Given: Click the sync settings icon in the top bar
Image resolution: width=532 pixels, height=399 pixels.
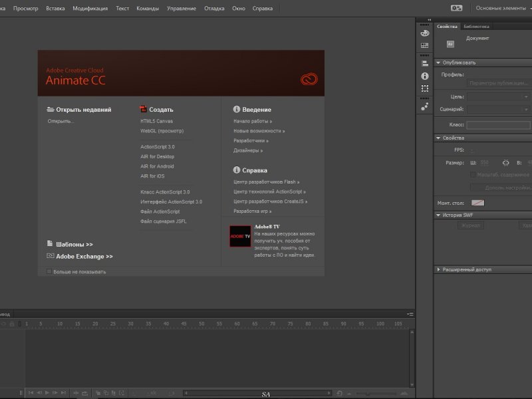Looking at the screenshot, I should (x=456, y=8).
